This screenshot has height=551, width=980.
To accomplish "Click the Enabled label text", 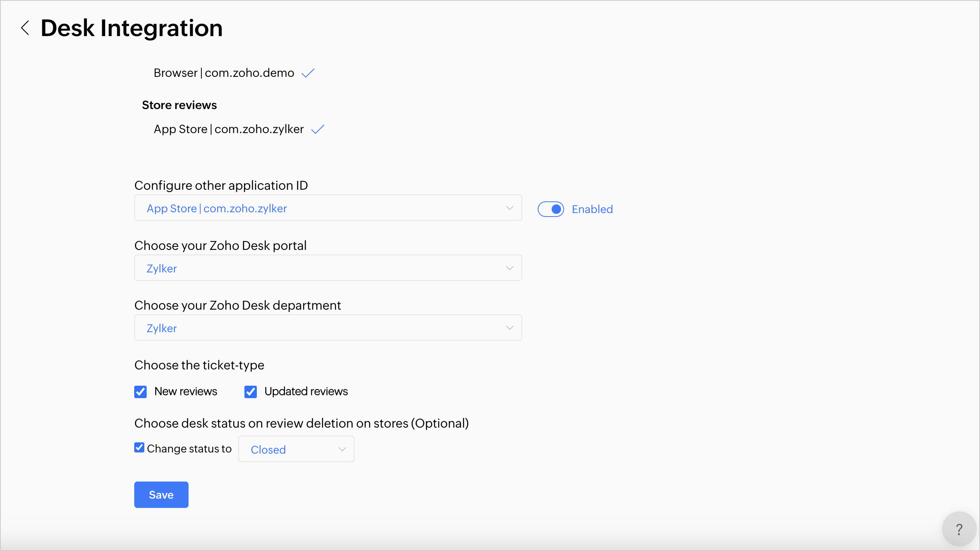I will [592, 209].
